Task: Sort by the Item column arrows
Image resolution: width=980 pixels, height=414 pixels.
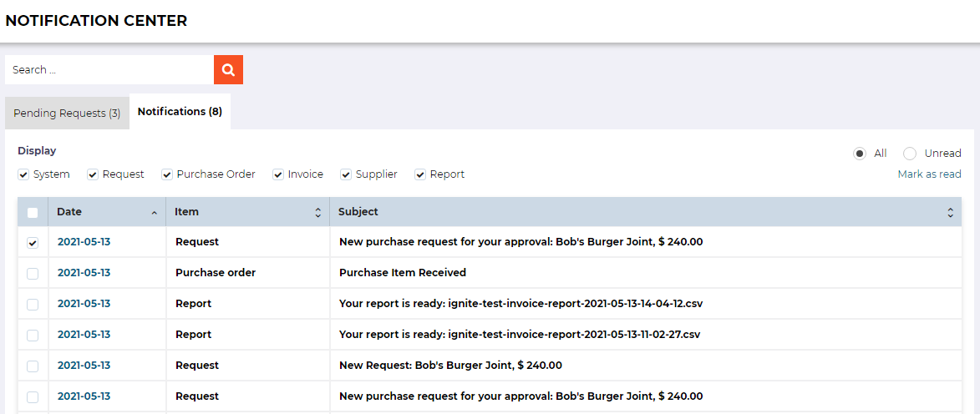Action: [317, 212]
